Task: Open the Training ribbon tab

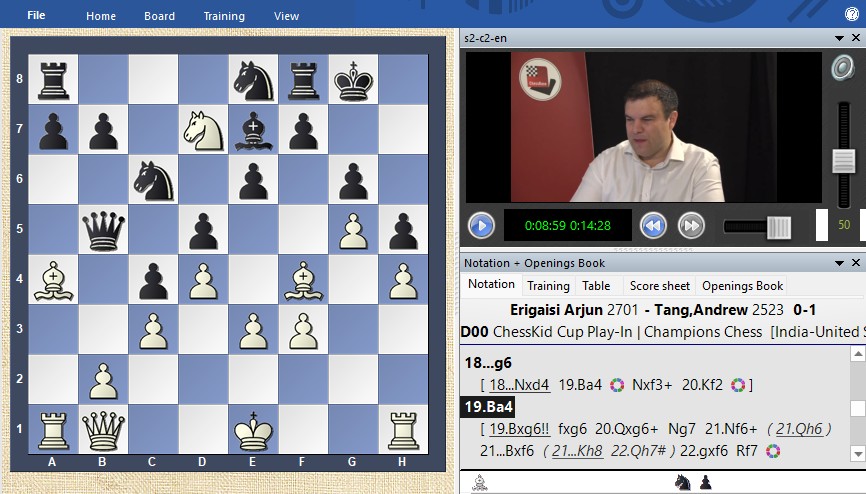Action: tap(224, 16)
